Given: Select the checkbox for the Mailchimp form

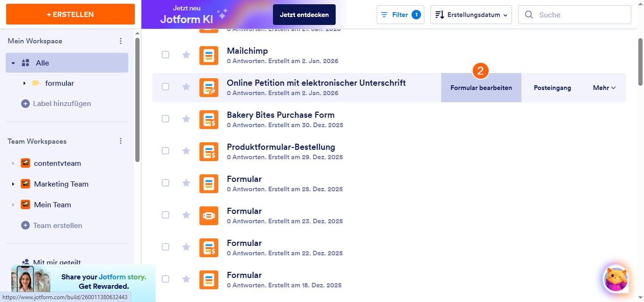Looking at the screenshot, I should click(x=165, y=55).
